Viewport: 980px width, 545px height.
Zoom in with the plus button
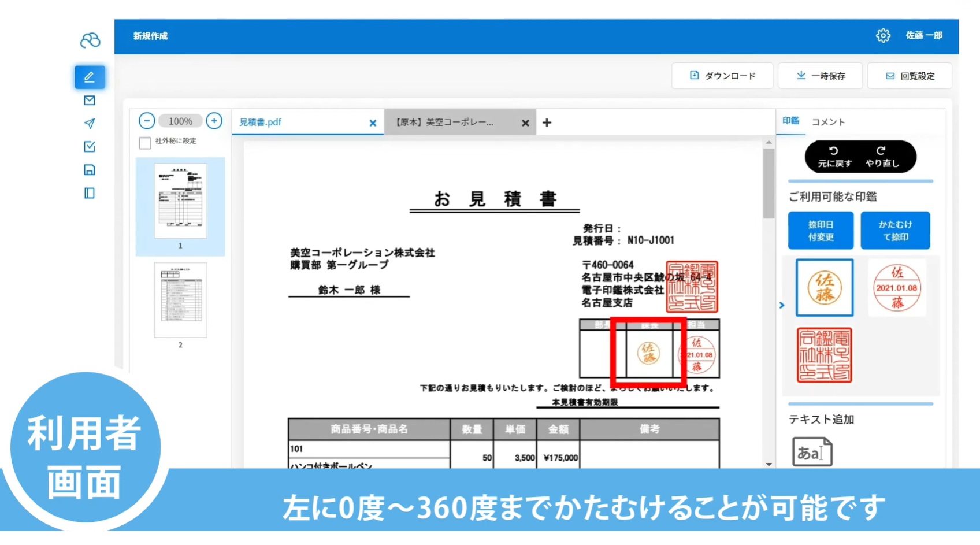point(214,121)
